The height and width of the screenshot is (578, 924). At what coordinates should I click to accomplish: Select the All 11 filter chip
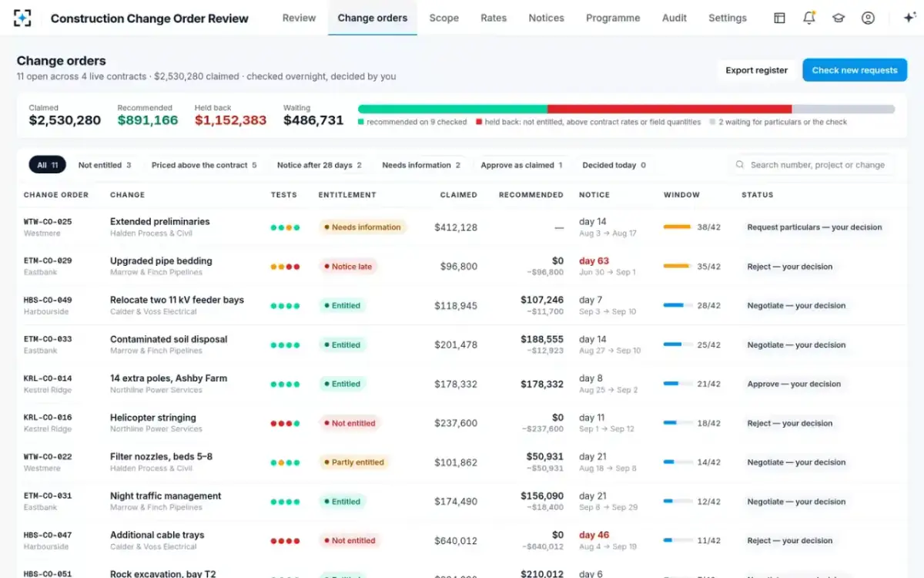(48, 165)
